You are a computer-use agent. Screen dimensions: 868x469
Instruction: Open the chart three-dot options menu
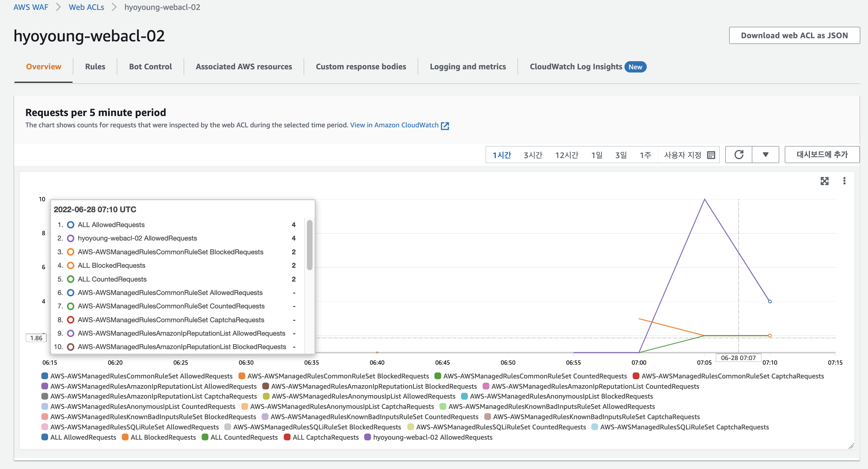(844, 181)
